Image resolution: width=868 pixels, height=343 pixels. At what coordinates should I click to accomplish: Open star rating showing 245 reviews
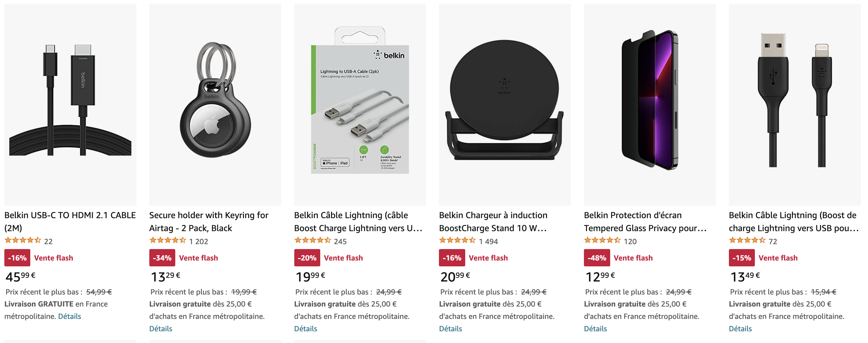click(312, 241)
